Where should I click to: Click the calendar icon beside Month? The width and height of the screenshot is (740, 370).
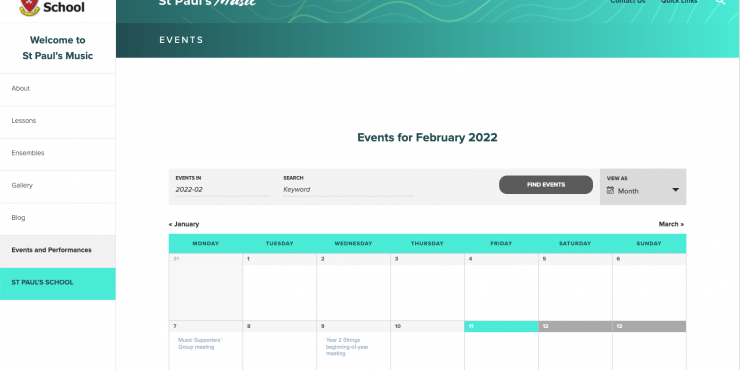(x=610, y=190)
